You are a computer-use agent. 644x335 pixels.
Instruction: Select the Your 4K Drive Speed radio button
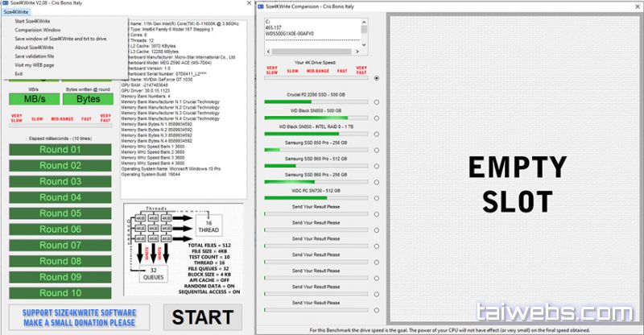(x=376, y=78)
